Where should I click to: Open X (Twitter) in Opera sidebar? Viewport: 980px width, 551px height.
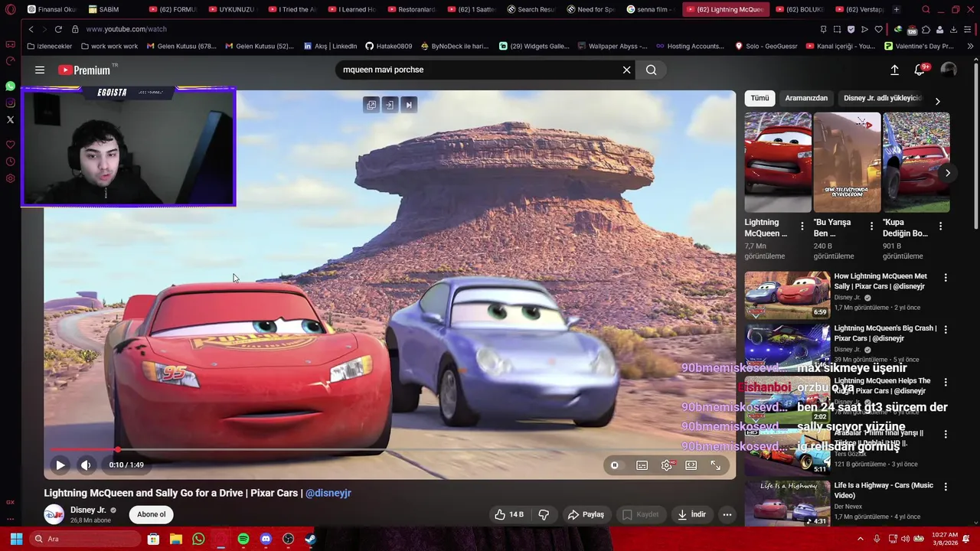[10, 119]
